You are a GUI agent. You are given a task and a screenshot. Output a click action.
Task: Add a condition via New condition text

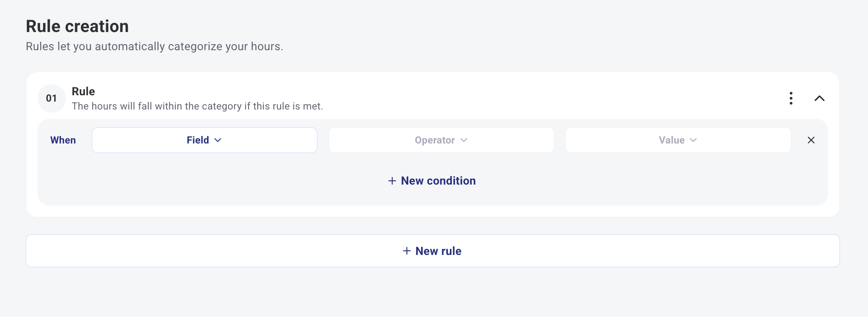pyautogui.click(x=438, y=181)
